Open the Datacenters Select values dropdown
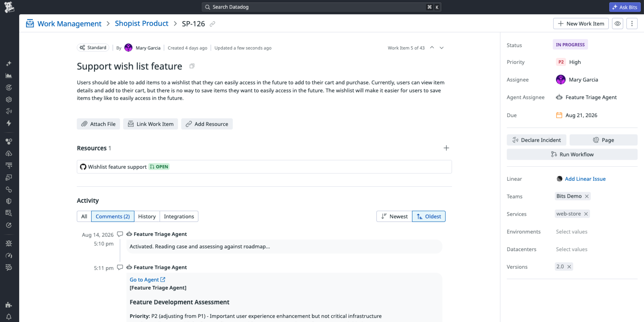This screenshot has width=644, height=322. pos(572,249)
